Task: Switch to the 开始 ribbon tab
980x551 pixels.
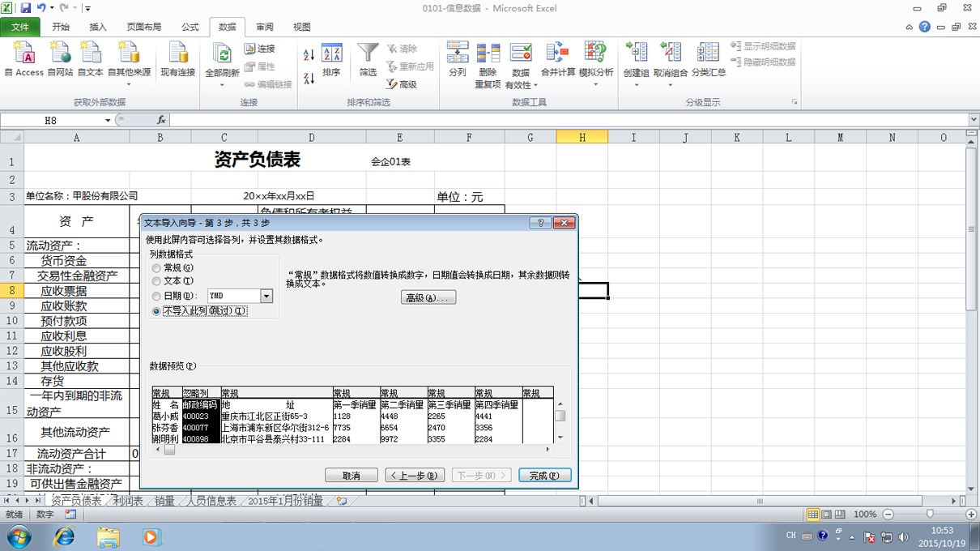Action: point(61,27)
